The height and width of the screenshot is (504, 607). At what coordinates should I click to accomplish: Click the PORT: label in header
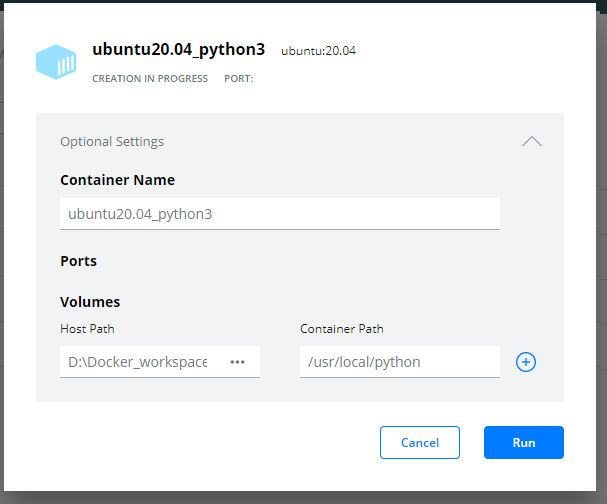[x=238, y=79]
